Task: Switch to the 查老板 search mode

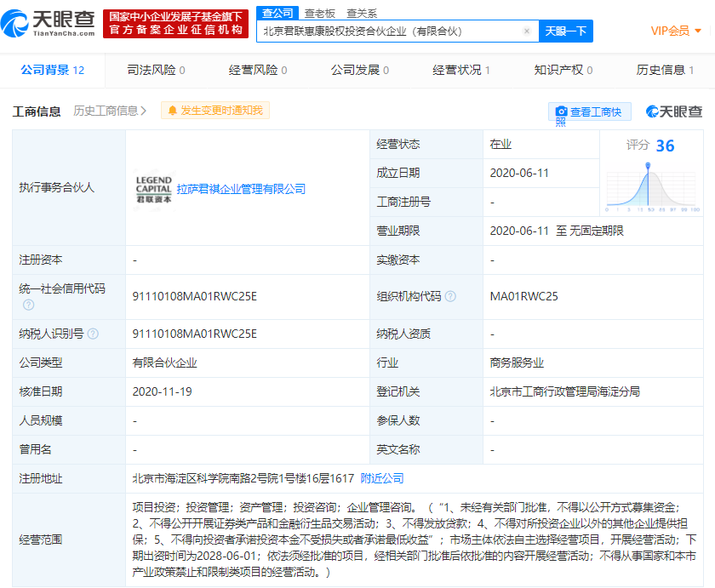Action: click(320, 13)
